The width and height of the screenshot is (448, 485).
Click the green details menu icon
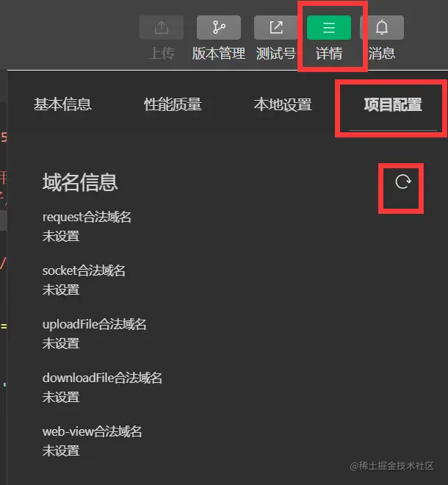coord(329,27)
